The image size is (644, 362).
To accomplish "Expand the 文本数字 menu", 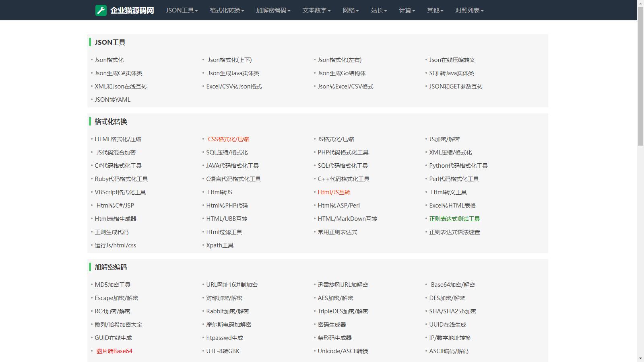I will (316, 10).
